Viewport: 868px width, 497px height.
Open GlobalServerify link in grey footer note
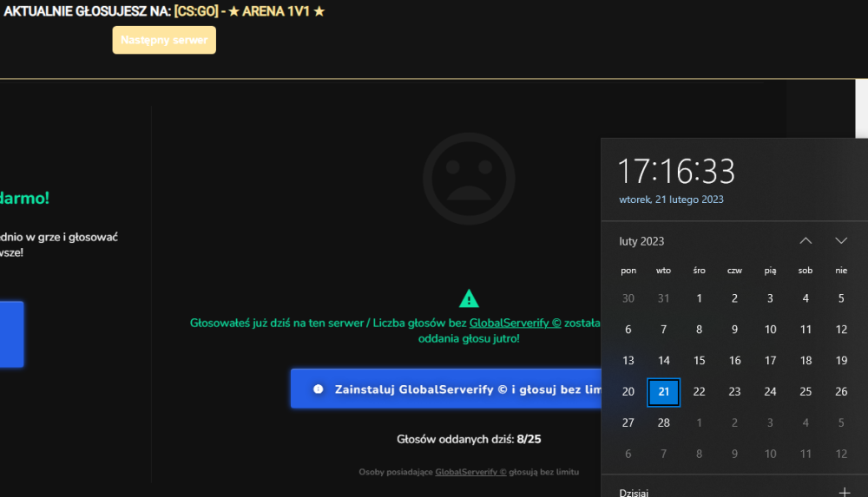470,472
